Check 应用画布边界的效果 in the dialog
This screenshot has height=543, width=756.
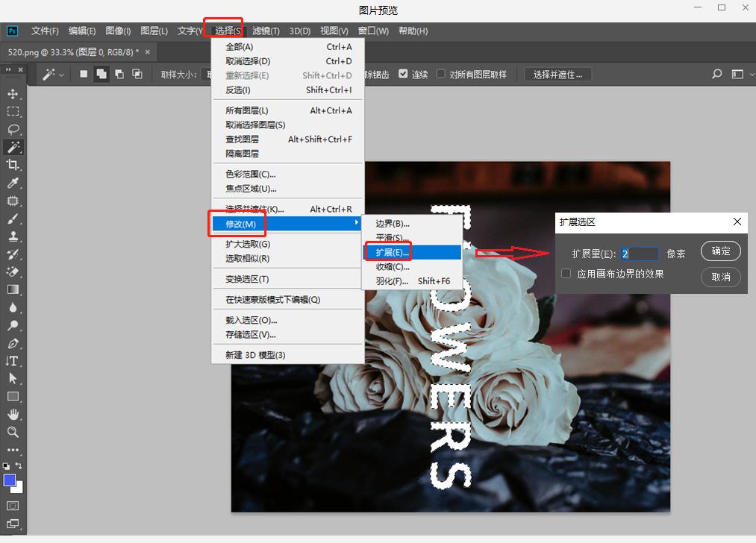[565, 273]
